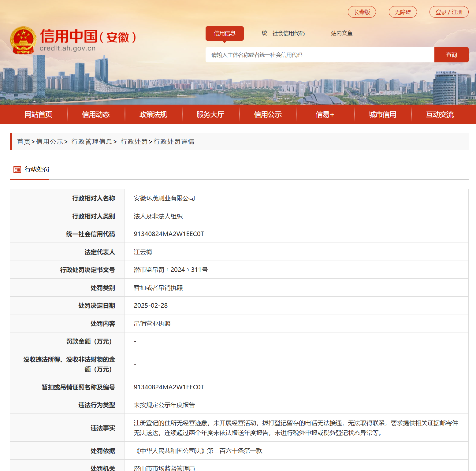Open the 互动交流 menu
The height and width of the screenshot is (471, 476).
(x=440, y=114)
